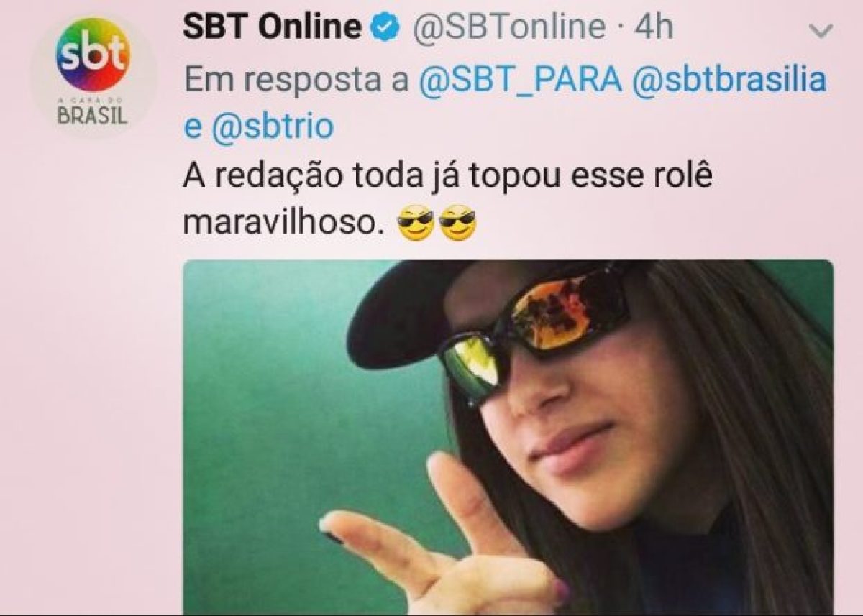Viewport: 863px width, 616px height.
Task: Click the BRASIL text under the sbt logo
Action: 93,115
